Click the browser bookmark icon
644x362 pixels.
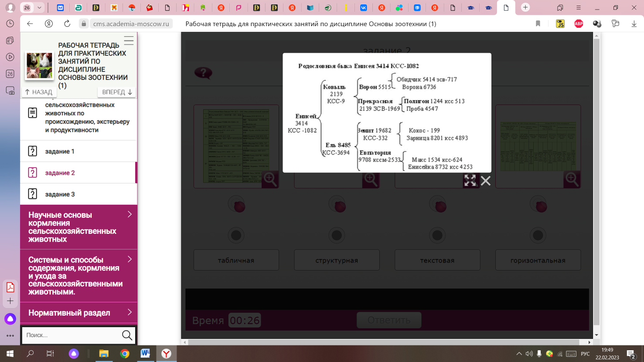click(x=538, y=24)
